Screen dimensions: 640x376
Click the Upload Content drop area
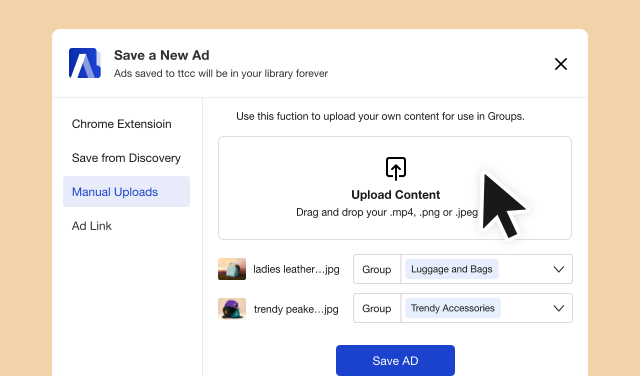(x=395, y=188)
